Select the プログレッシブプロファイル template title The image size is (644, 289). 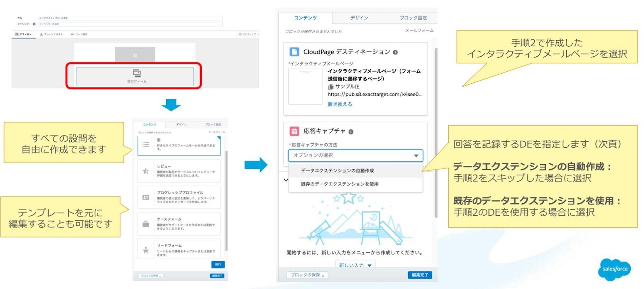point(180,193)
